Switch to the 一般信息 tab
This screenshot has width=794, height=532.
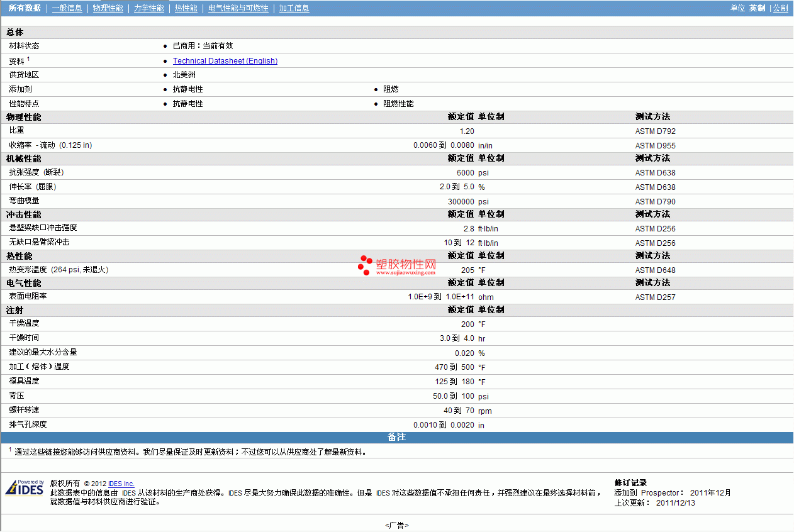pos(67,8)
